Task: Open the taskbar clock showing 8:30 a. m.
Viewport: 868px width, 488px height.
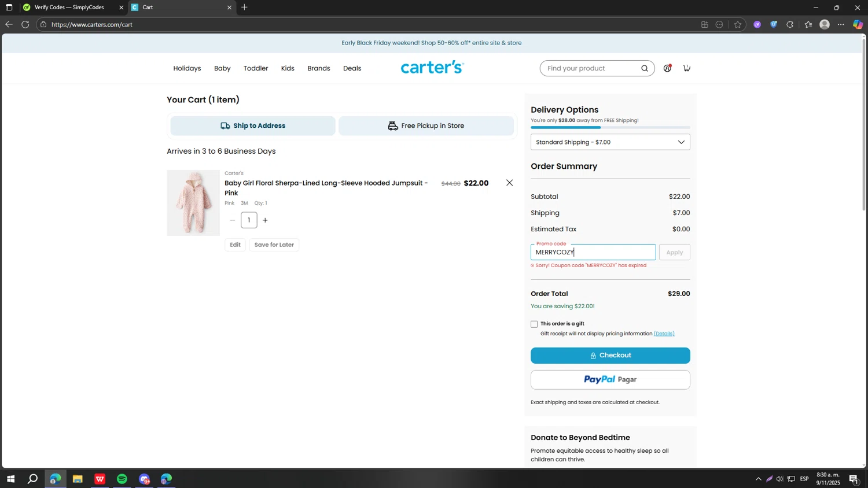Action: (x=828, y=479)
